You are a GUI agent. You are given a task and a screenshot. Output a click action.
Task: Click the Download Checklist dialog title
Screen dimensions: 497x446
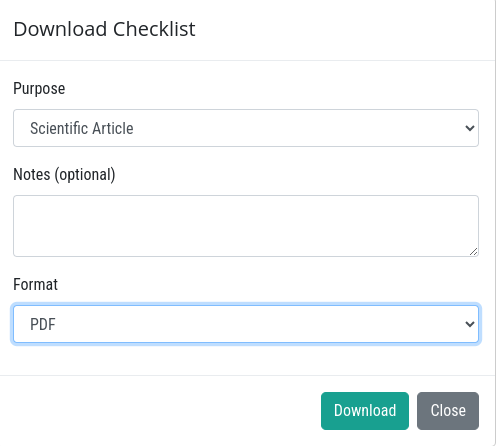(104, 29)
